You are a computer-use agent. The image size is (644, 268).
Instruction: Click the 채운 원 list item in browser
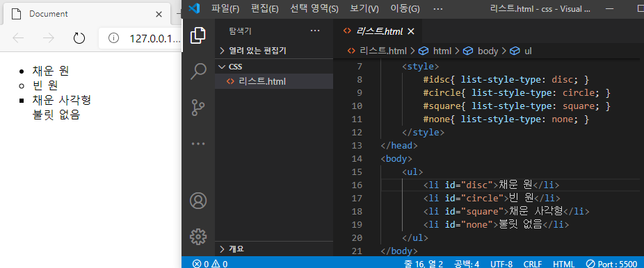point(51,71)
